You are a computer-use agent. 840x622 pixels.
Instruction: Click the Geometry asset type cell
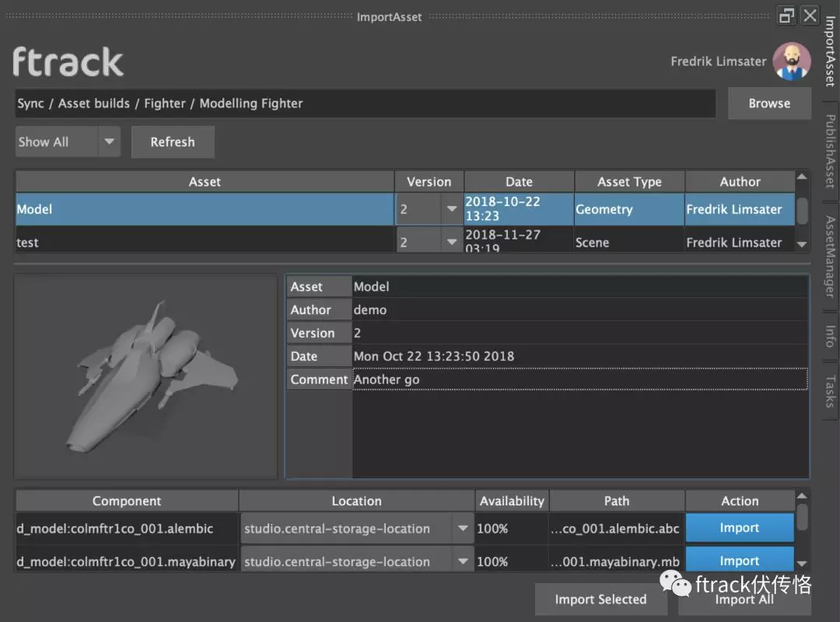(x=629, y=209)
